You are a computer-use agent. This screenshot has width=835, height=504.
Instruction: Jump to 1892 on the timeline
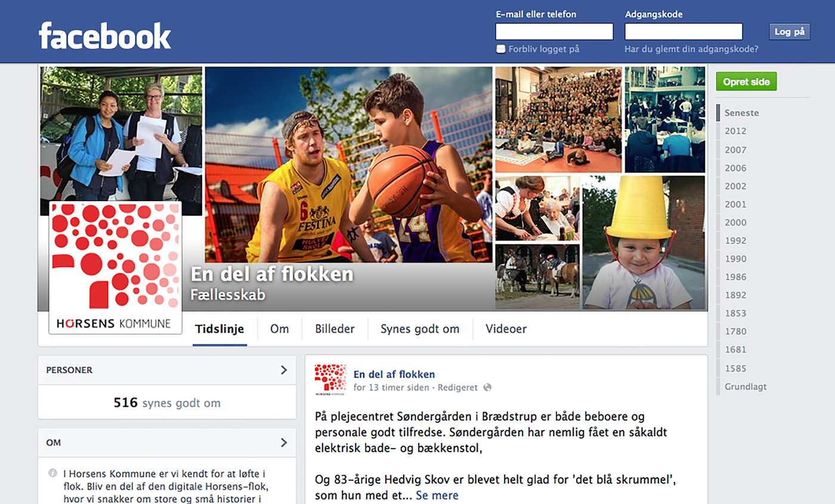click(735, 295)
